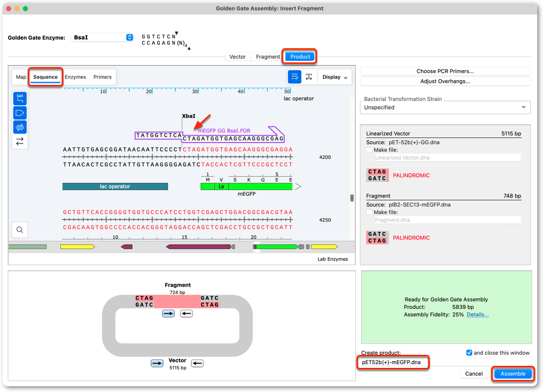
Task: Select the Sequence view tab
Action: tap(46, 77)
